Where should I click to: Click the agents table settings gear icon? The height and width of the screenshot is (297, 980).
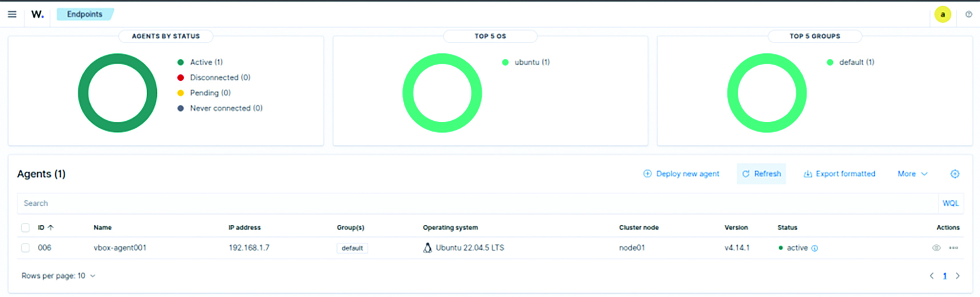(x=955, y=174)
